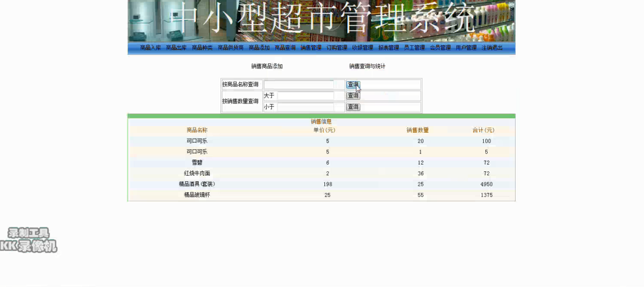Open the 销售商品添加 link
Image resolution: width=644 pixels, height=287 pixels.
(x=267, y=66)
